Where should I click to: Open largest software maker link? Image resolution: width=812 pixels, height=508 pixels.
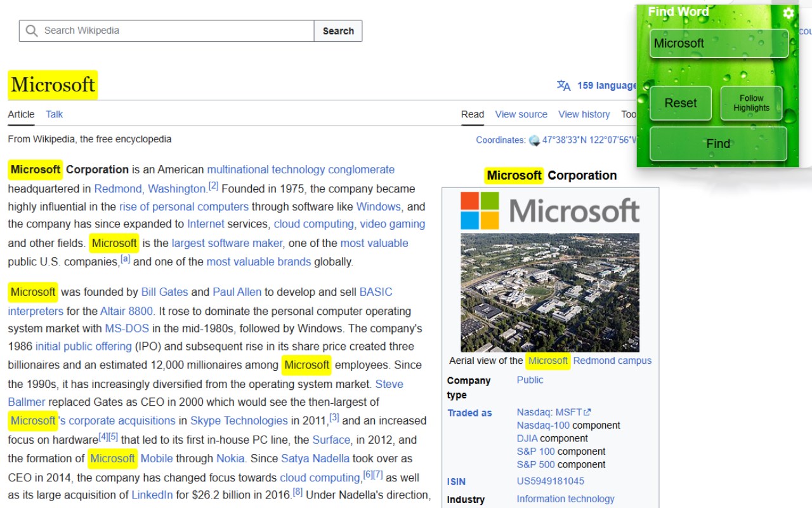click(x=227, y=243)
